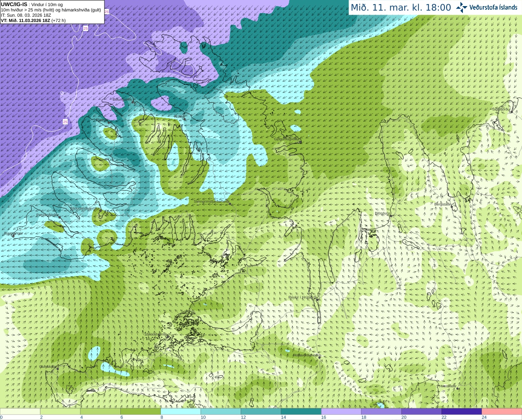Select the 2–4 m/s light green legend swatch
Image resolution: width=522 pixels, height=420 pixels.
point(60,411)
